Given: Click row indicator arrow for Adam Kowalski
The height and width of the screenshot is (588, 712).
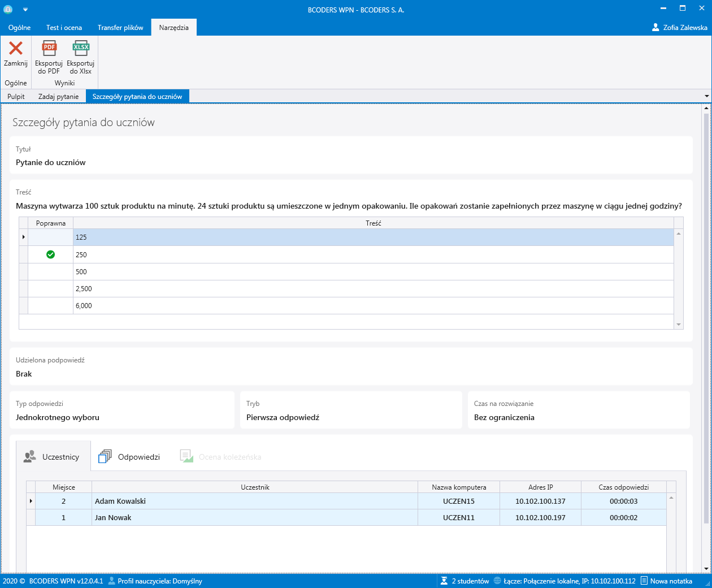Looking at the screenshot, I should tap(31, 501).
